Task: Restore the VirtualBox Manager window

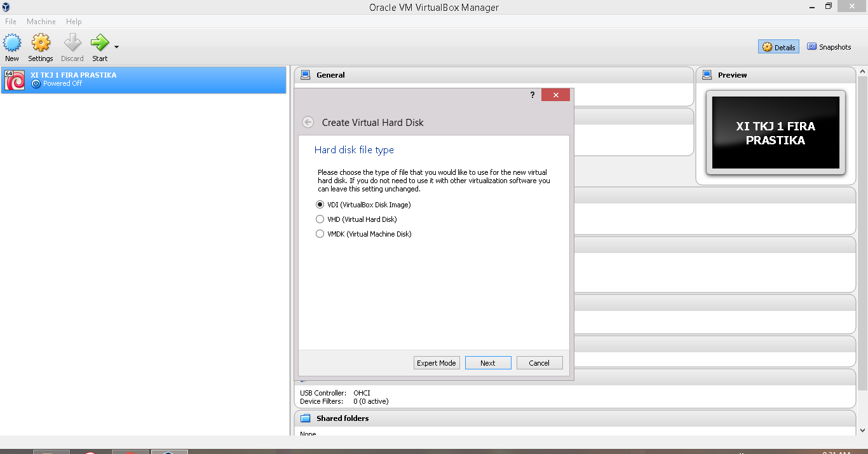Action: [829, 6]
